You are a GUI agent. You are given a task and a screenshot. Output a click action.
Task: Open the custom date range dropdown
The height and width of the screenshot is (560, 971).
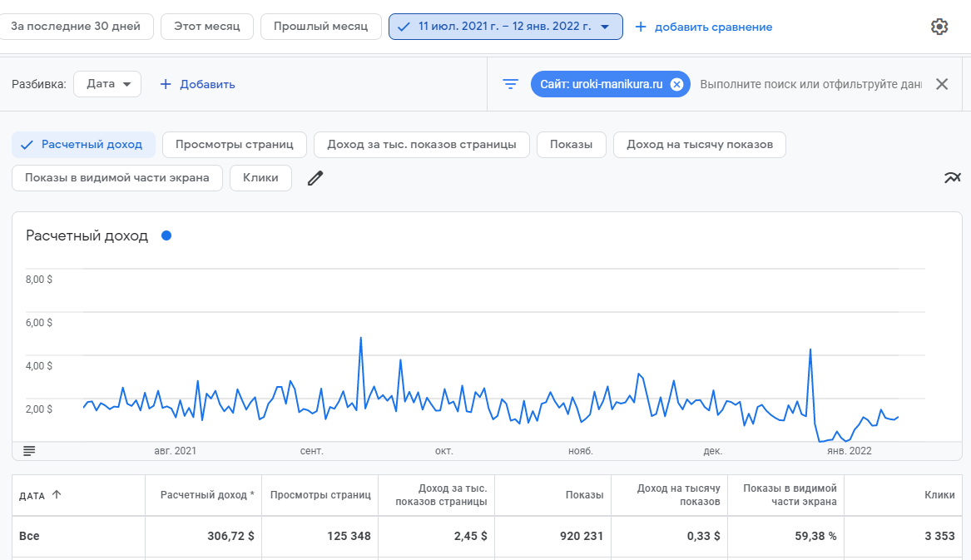click(x=505, y=27)
